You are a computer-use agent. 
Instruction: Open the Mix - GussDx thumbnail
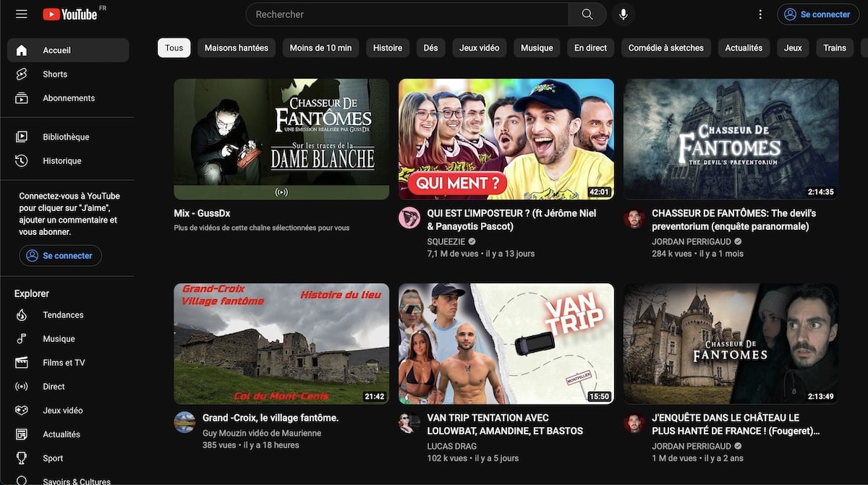[x=281, y=139]
